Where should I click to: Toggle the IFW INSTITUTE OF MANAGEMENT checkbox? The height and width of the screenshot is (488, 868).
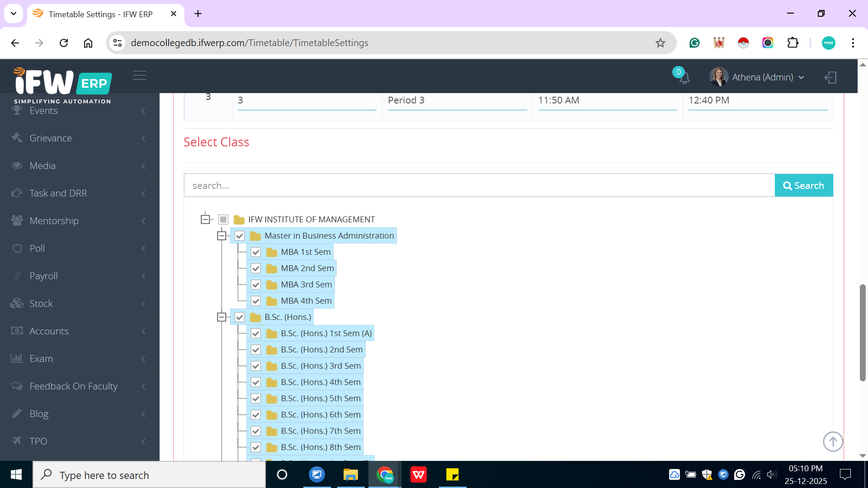pos(223,220)
